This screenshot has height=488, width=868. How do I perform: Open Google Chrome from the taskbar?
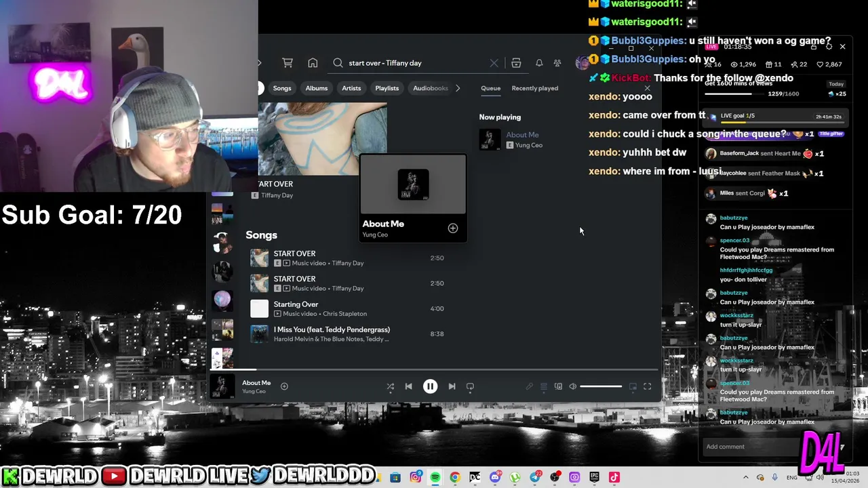pyautogui.click(x=455, y=477)
